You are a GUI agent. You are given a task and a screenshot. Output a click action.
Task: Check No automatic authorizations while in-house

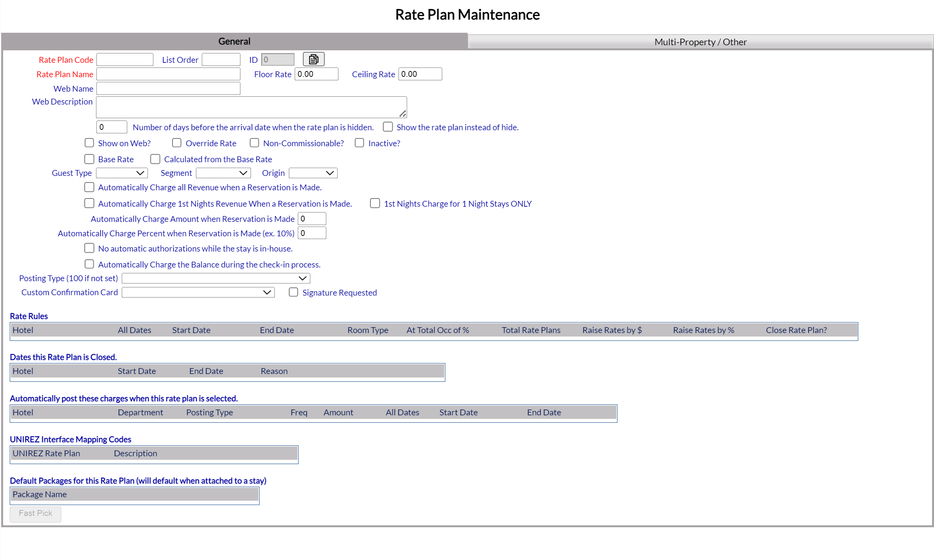tap(89, 248)
